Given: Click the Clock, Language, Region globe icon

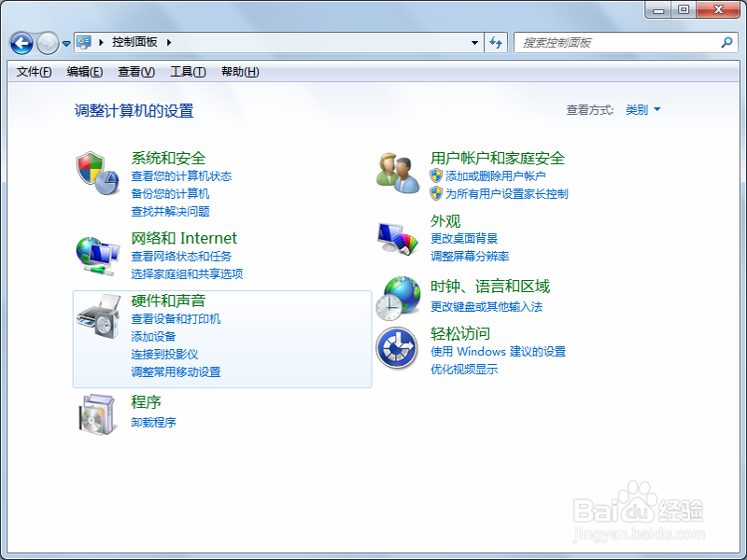Looking at the screenshot, I should point(398,299).
